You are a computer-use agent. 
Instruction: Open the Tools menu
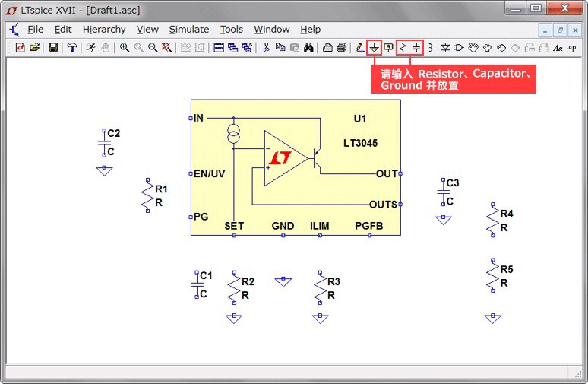click(x=231, y=30)
